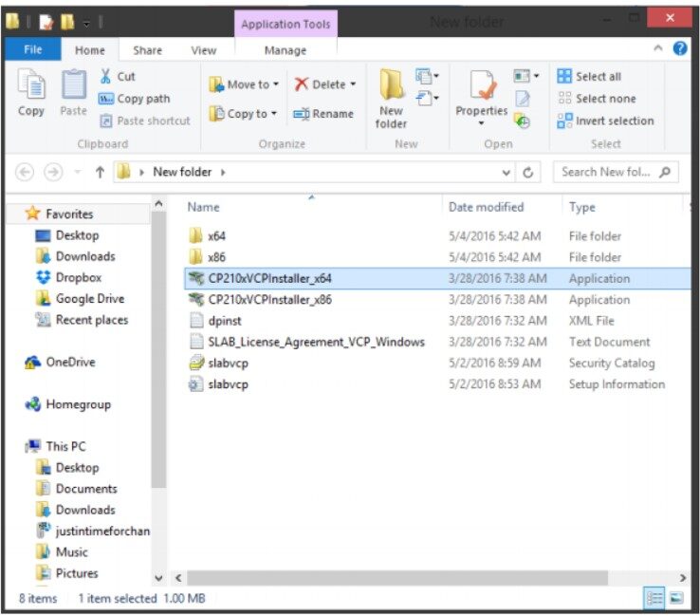Open the File menu
700x616 pixels.
pos(33,50)
